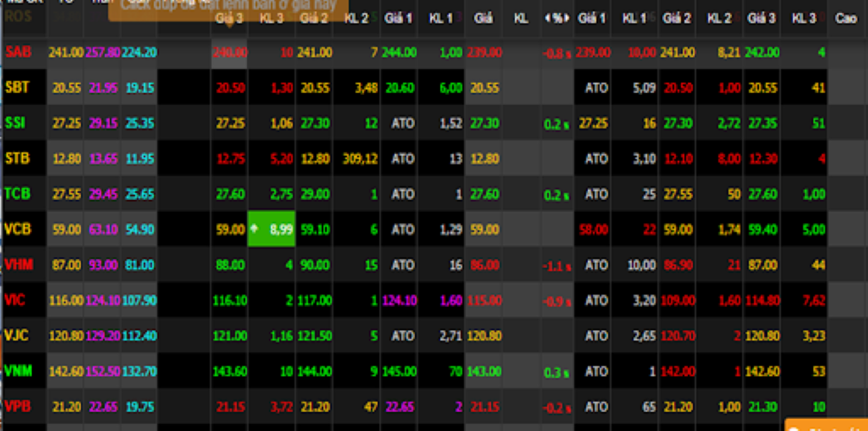The image size is (868, 431).
Task: Click VNM floor price 132.70
Action: pos(139,372)
